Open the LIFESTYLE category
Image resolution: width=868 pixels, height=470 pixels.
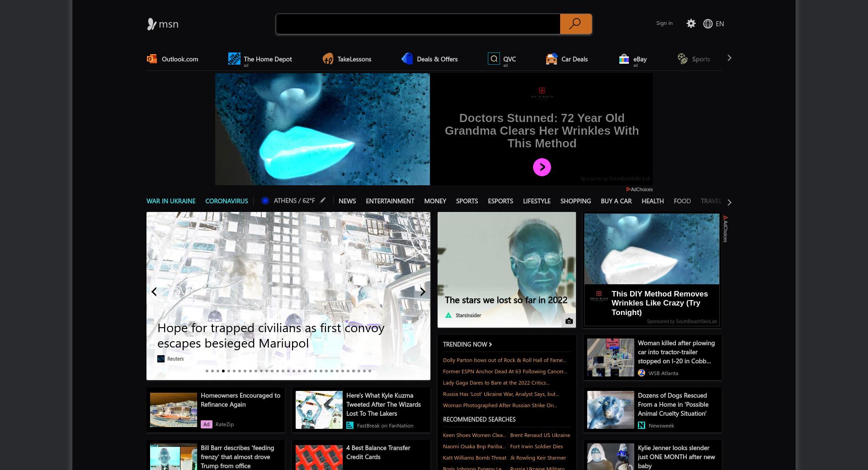[537, 201]
